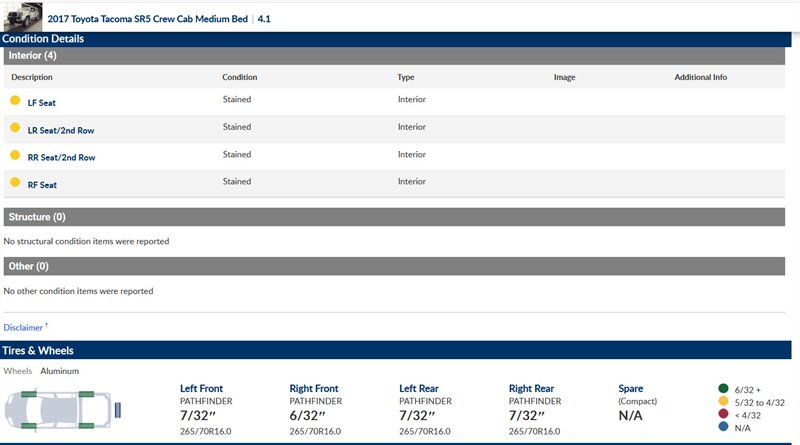Open the RF Seat item link
Image resolution: width=800 pixels, height=445 pixels.
click(42, 185)
